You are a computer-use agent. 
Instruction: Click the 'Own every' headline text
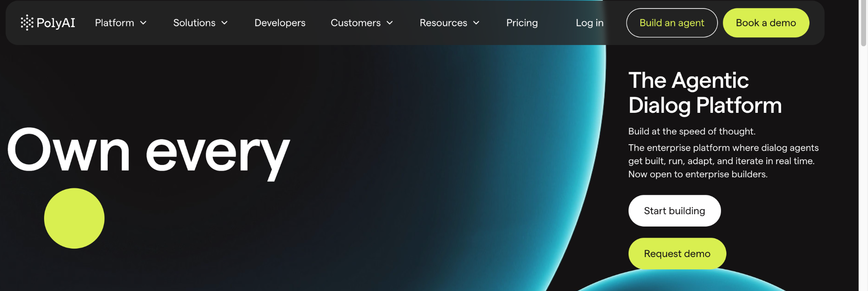tap(148, 154)
